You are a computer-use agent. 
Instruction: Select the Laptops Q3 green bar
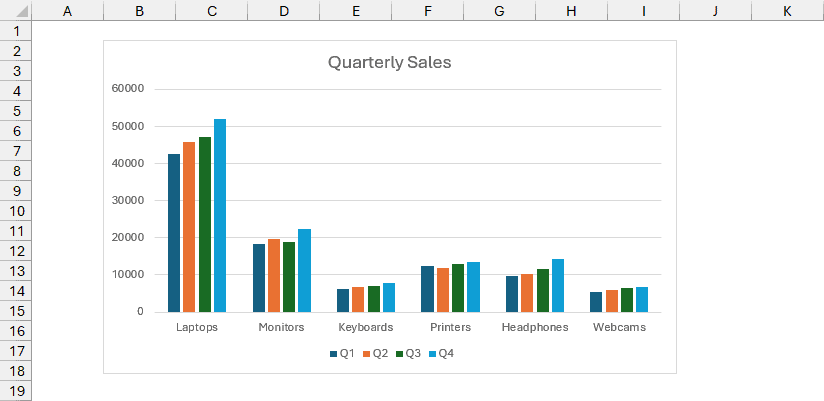coord(205,224)
